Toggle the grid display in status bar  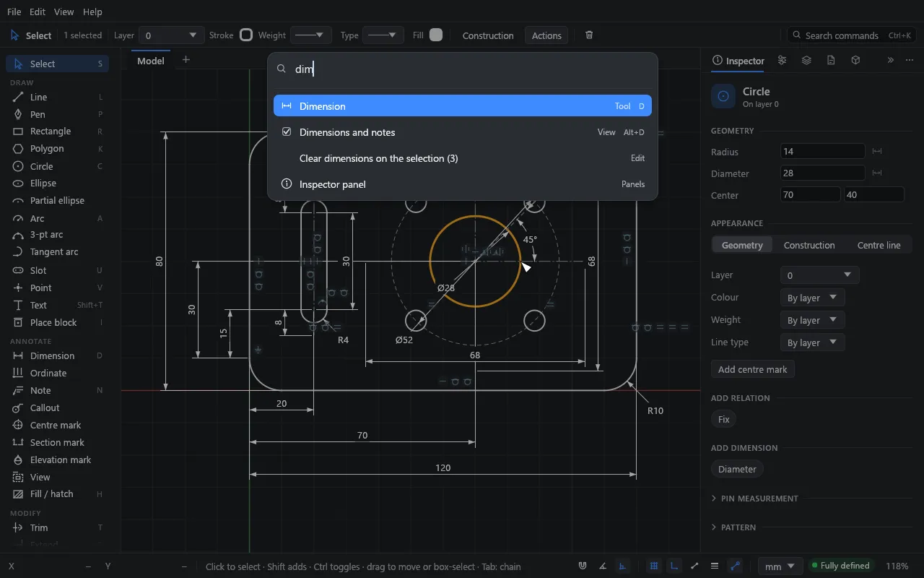coord(654,566)
